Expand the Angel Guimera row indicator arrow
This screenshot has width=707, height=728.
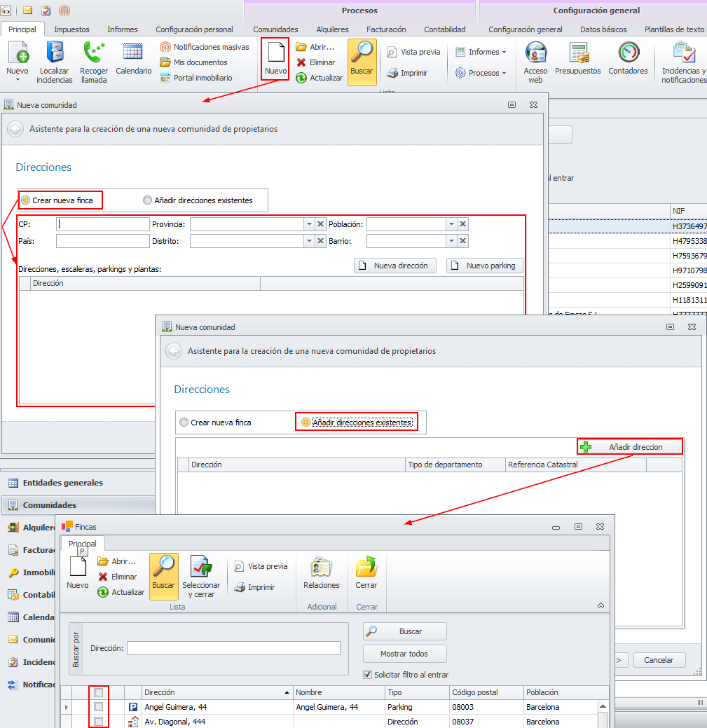click(67, 707)
